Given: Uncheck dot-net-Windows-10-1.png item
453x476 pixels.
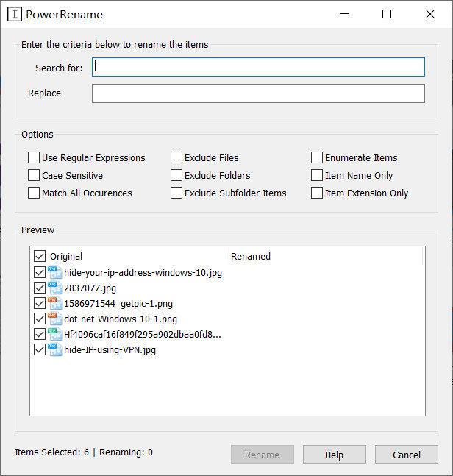Looking at the screenshot, I should tap(40, 319).
